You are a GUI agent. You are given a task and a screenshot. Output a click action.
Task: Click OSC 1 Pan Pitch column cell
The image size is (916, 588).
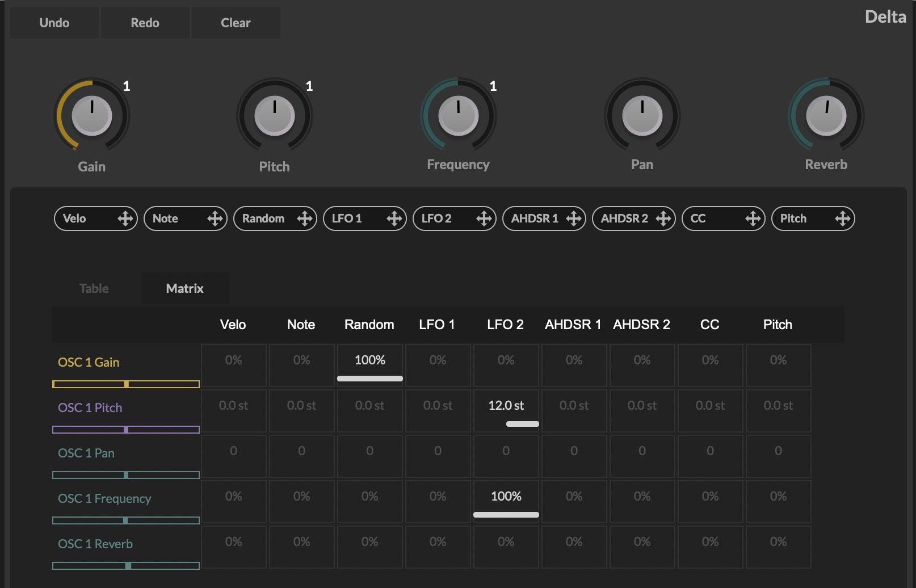(x=779, y=456)
